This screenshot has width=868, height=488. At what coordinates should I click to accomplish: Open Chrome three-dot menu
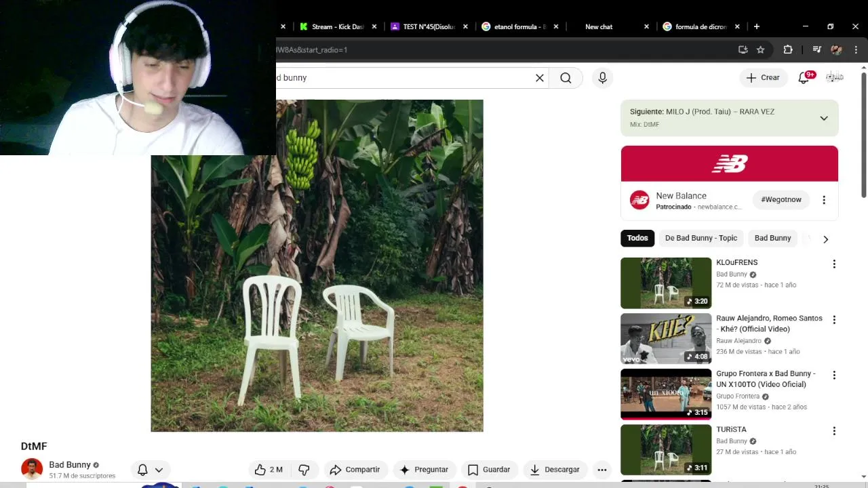click(856, 49)
